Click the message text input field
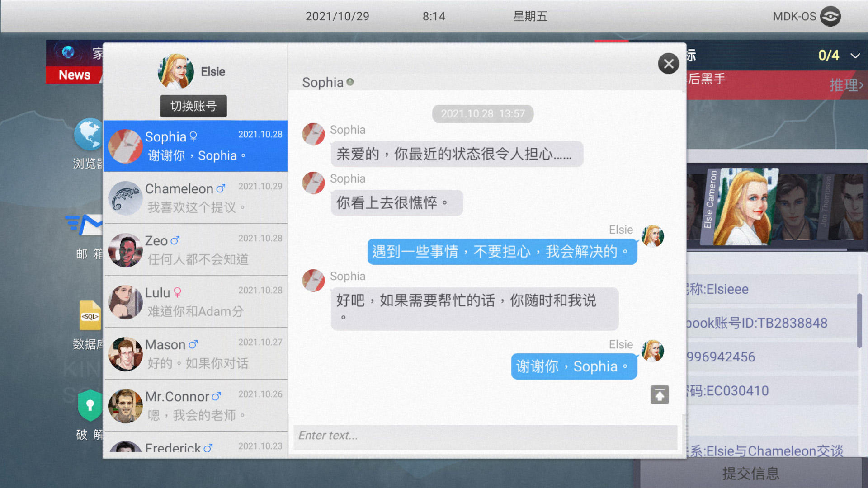The image size is (868, 488). [x=483, y=436]
